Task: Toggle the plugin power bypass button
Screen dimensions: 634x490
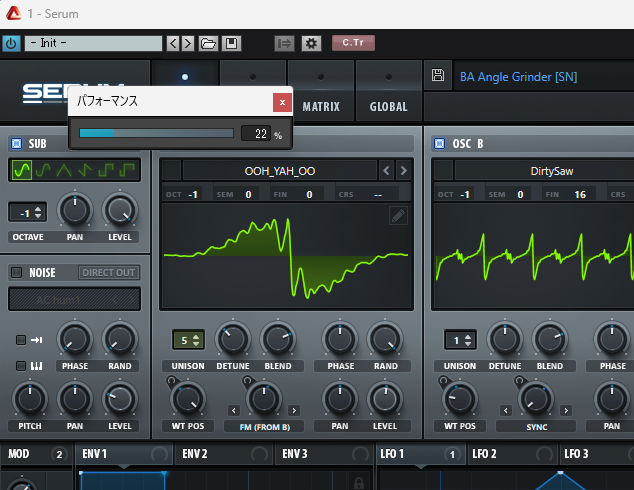Action: click(x=11, y=43)
